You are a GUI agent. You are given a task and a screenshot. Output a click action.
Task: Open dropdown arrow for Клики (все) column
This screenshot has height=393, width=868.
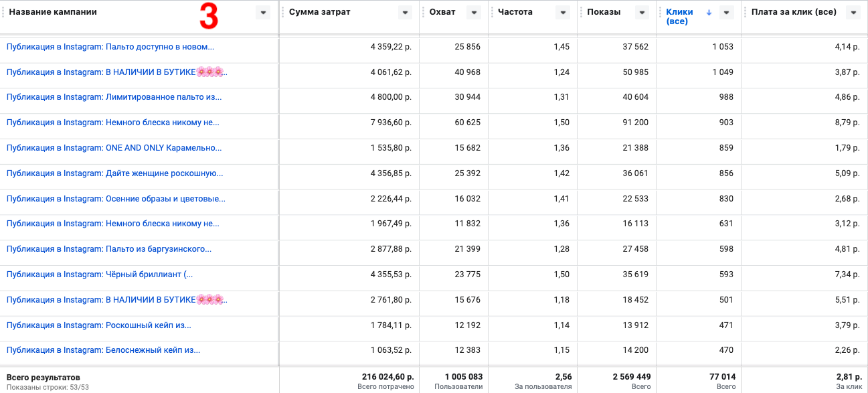tap(727, 13)
